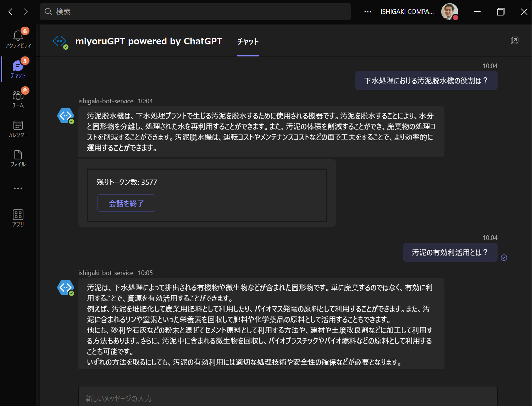The image size is (532, 406).
Task: Expand the sidebar overflow menu with three dots
Action: coord(18,188)
